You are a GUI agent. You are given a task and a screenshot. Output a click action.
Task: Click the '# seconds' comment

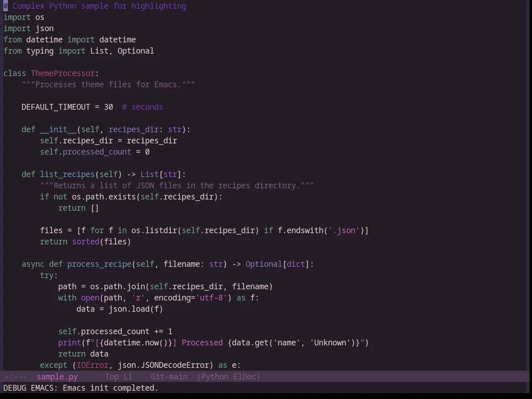point(143,107)
